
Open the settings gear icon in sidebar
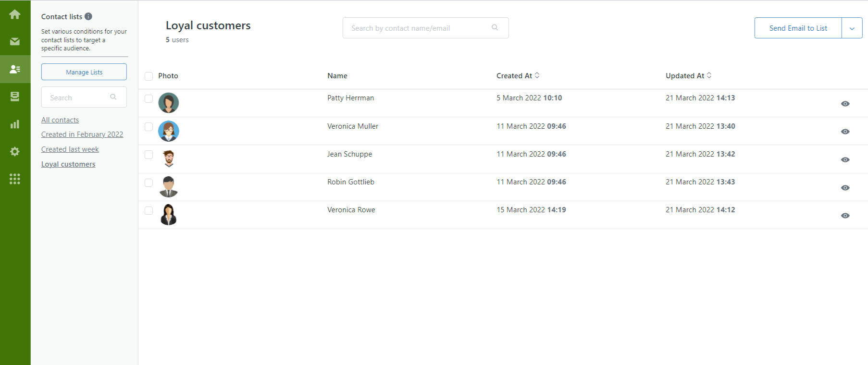[x=15, y=151]
